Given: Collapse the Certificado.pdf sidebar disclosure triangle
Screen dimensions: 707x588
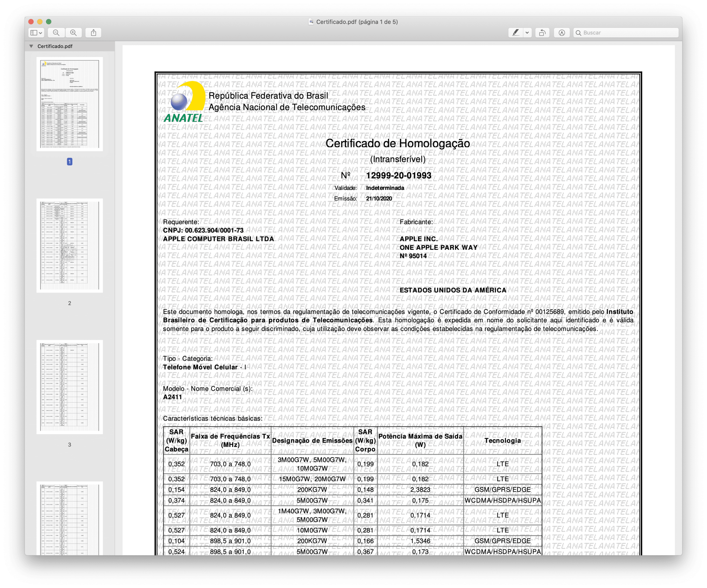Looking at the screenshot, I should 31,46.
